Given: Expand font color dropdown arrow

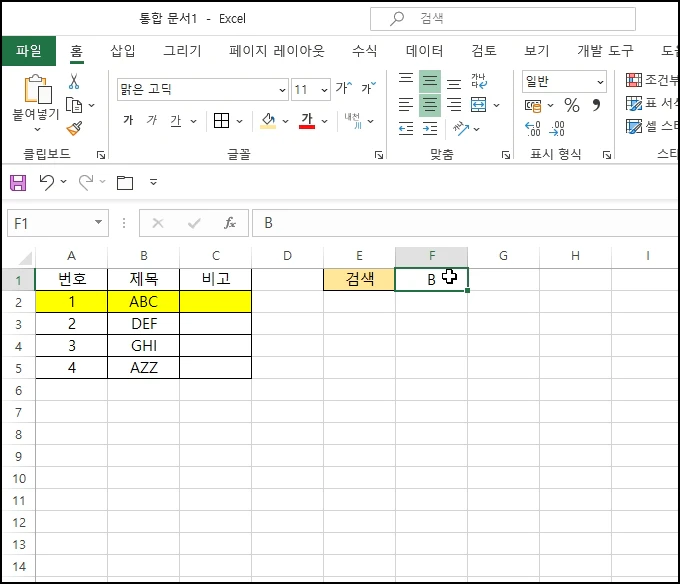Looking at the screenshot, I should click(324, 121).
